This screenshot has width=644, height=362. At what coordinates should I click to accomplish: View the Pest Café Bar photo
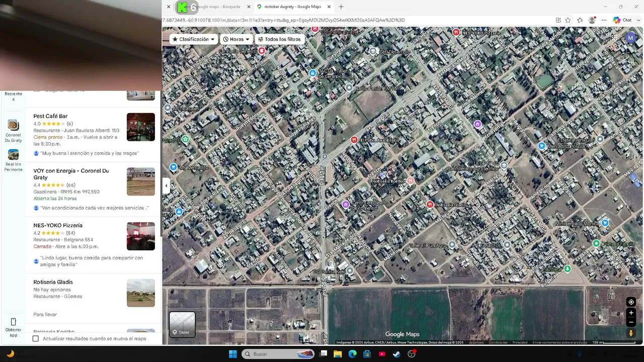[141, 127]
